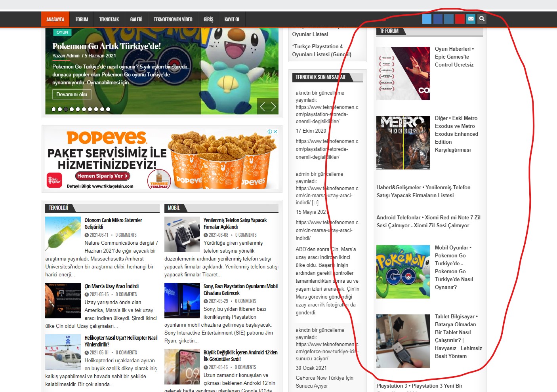The height and width of the screenshot is (392, 557).
Task: Click the TEKNOLOJİ section header
Action: tap(58, 208)
